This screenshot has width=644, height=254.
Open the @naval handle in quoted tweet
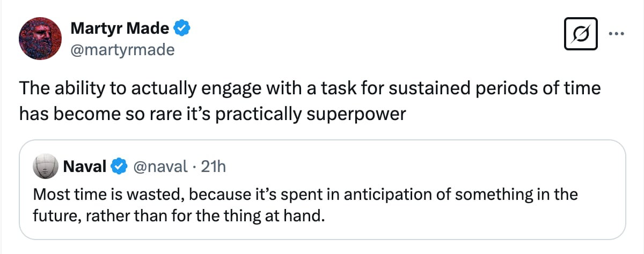click(x=158, y=167)
